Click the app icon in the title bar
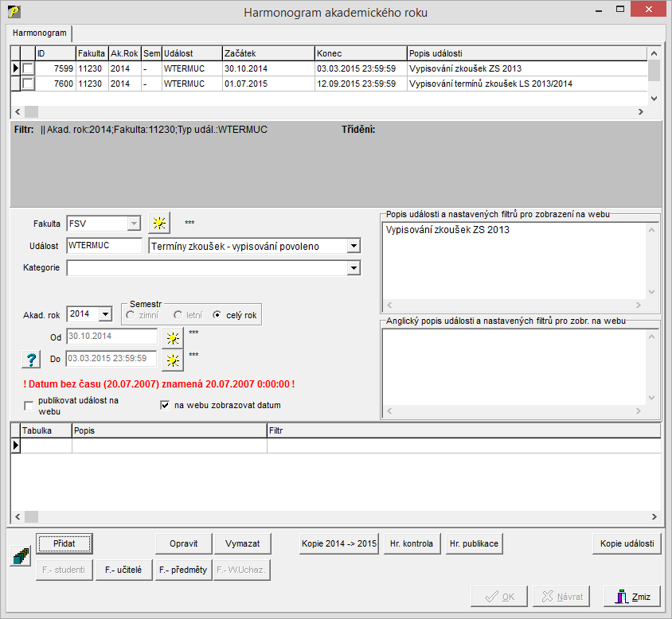Image resolution: width=672 pixels, height=619 pixels. click(14, 12)
